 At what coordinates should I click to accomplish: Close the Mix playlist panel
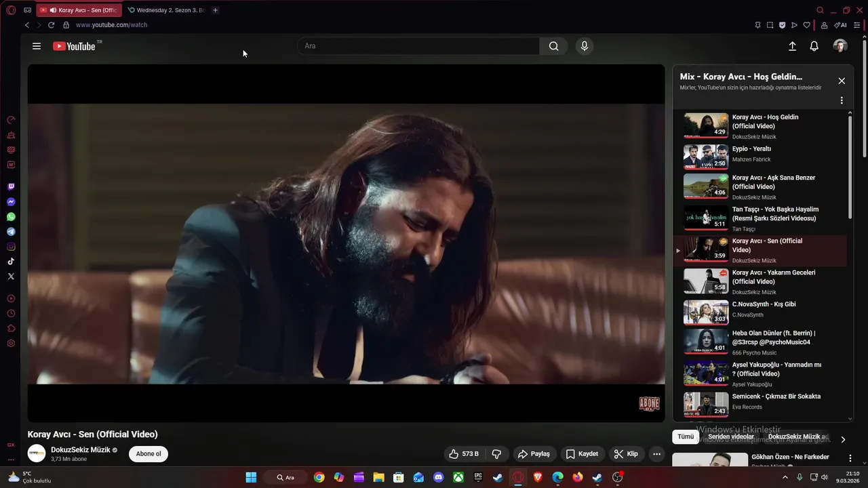pos(842,81)
